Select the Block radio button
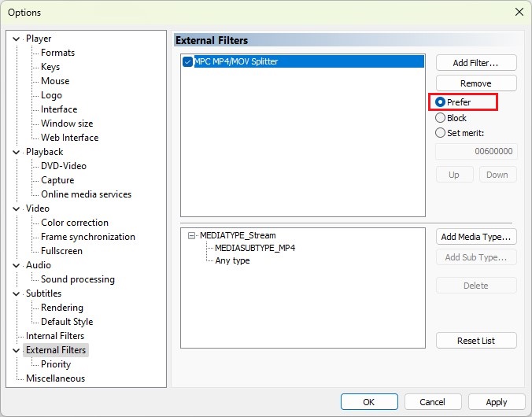This screenshot has width=532, height=417. coord(440,118)
